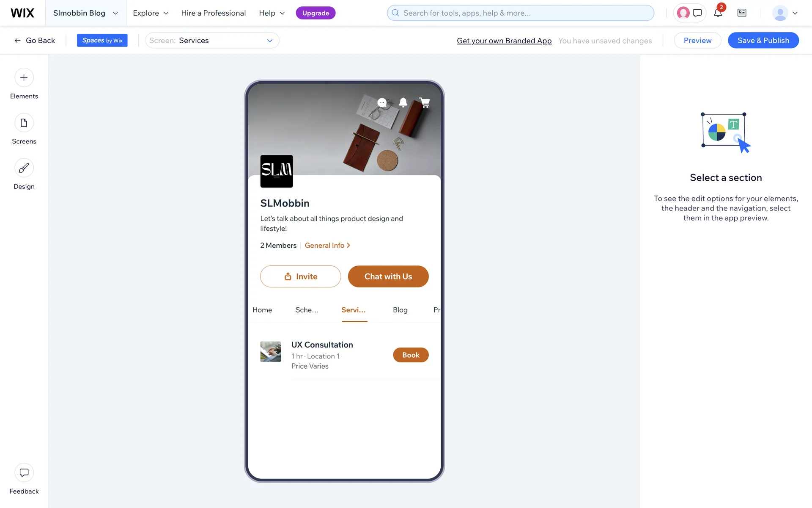Expand the account avatar dropdown
Viewport: 812px width, 508px height.
point(785,13)
